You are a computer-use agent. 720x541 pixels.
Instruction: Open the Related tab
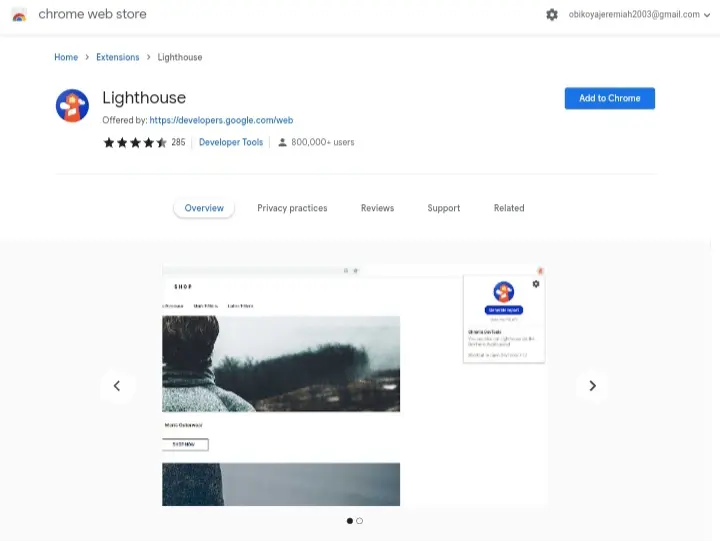pos(509,208)
